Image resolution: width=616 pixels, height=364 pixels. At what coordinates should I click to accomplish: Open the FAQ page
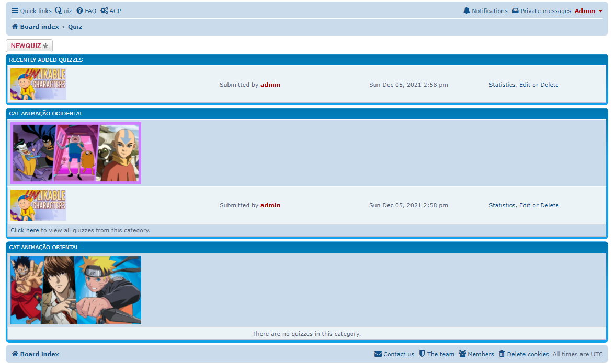[86, 10]
